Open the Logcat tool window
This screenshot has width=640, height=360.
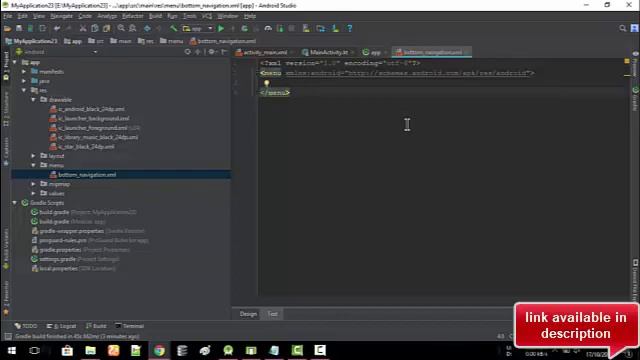tap(62, 326)
